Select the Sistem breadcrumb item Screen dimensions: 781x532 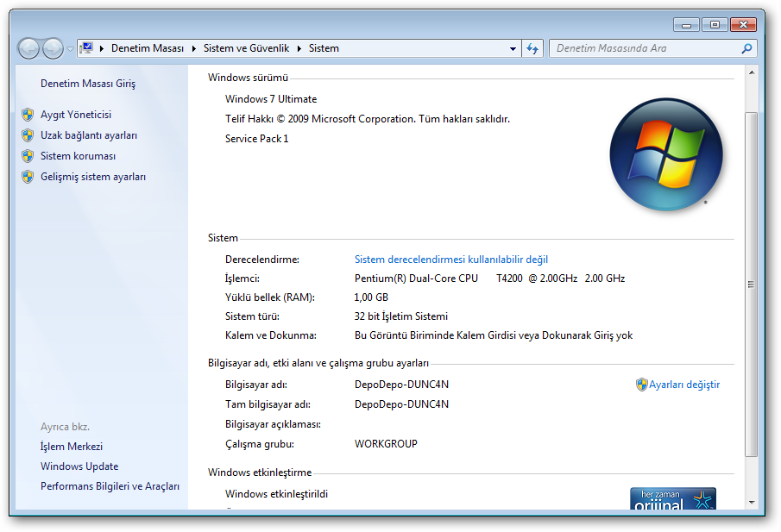click(x=324, y=48)
